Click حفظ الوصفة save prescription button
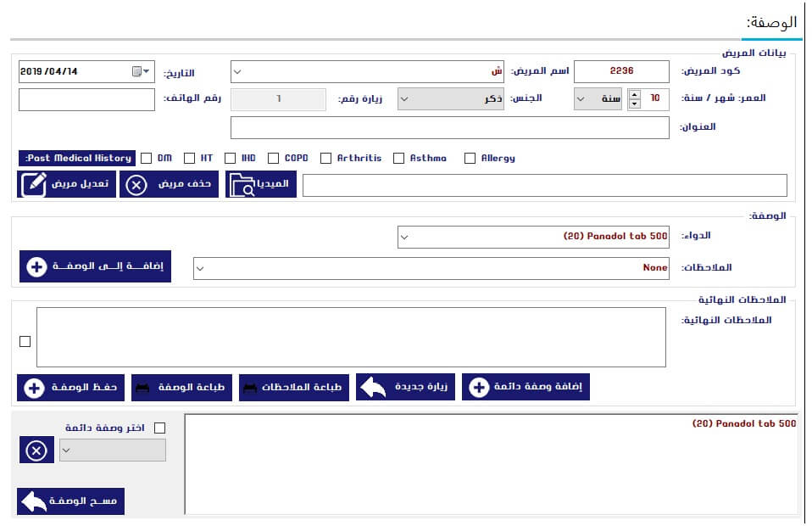This screenshot has width=812, height=526. pos(71,388)
